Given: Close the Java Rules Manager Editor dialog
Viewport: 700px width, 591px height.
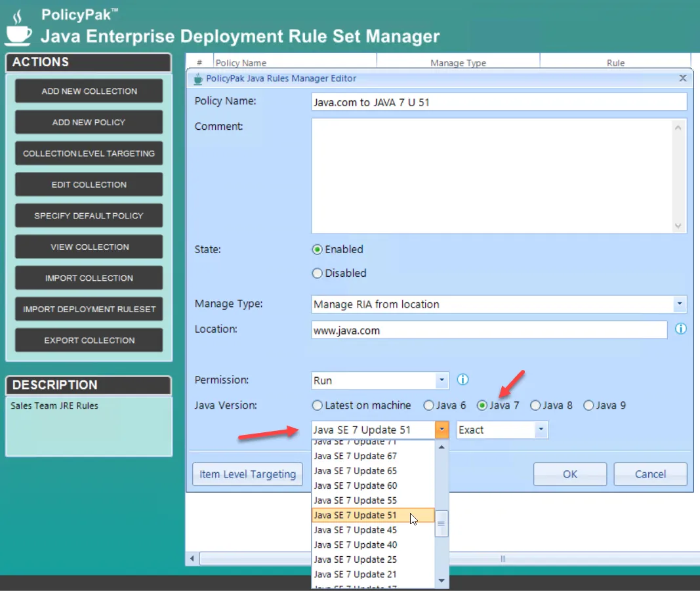Looking at the screenshot, I should [682, 78].
